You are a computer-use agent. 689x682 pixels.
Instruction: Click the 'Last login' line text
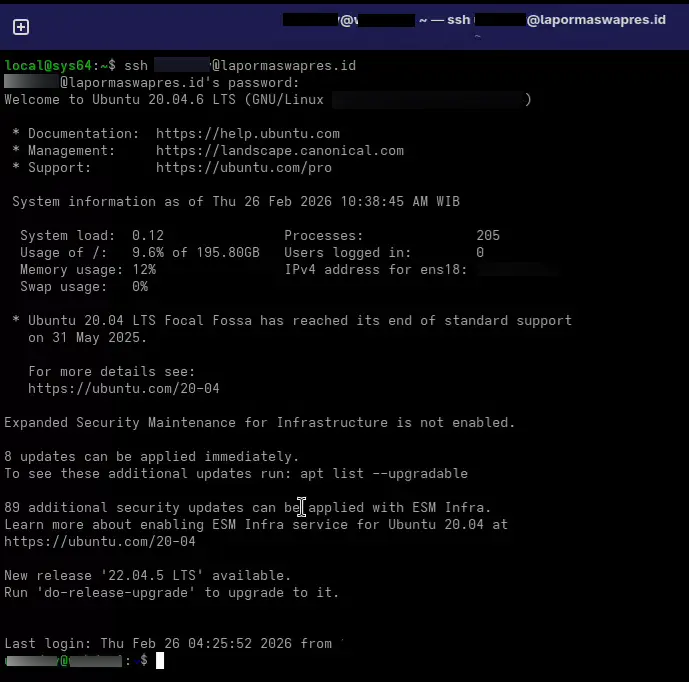[x=168, y=644]
